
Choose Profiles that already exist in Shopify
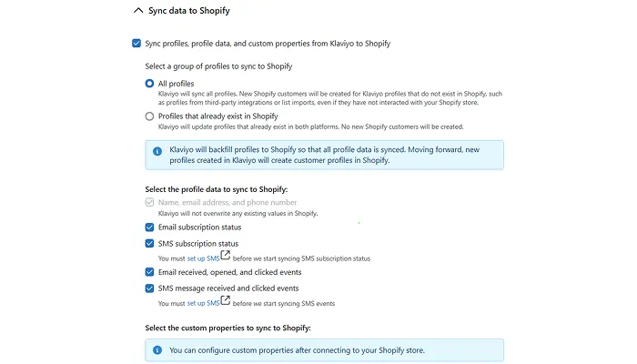tap(150, 116)
